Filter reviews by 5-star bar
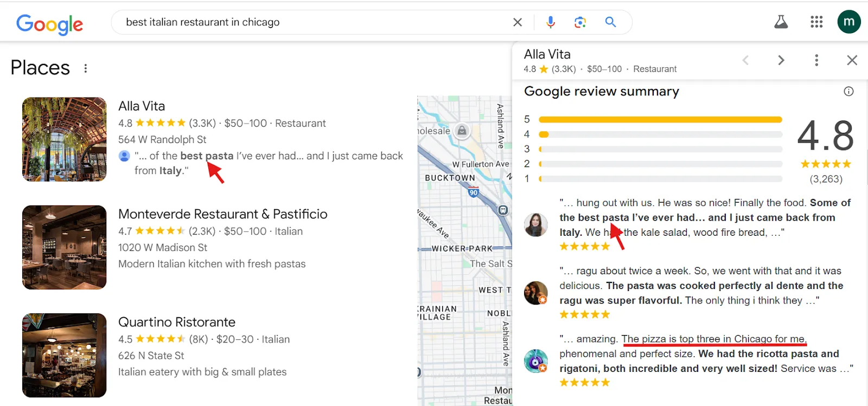 pyautogui.click(x=660, y=119)
